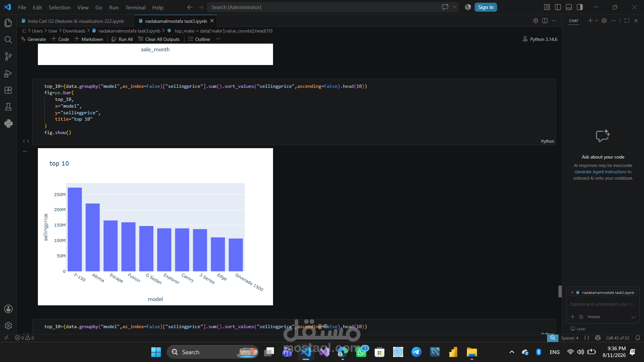
Task: Open the Selection menu
Action: 59,7
